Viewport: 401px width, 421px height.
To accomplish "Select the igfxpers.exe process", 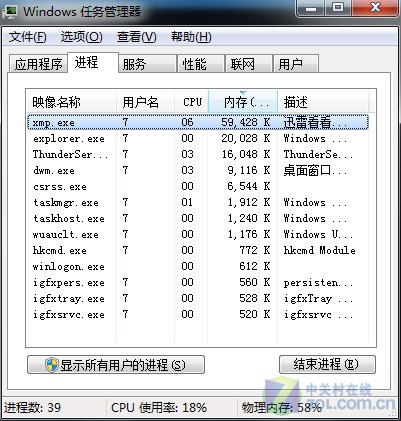I will click(198, 282).
